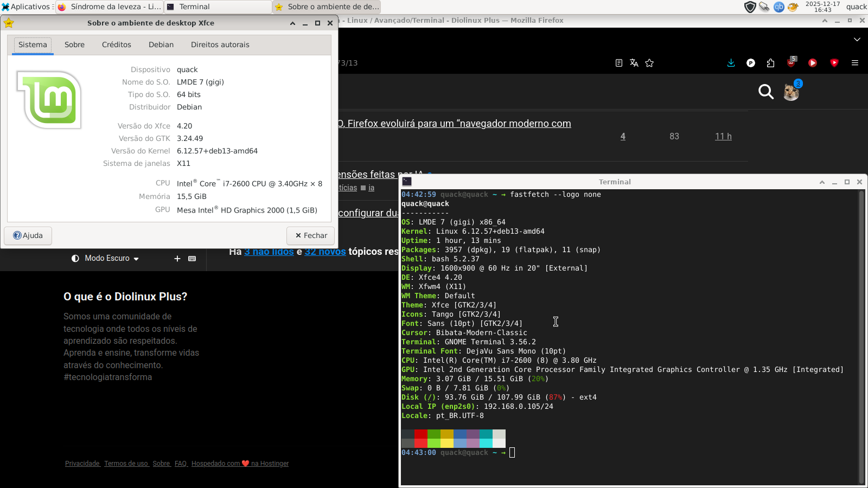Switch to the Debian tab
The height and width of the screenshot is (488, 868).
161,45
